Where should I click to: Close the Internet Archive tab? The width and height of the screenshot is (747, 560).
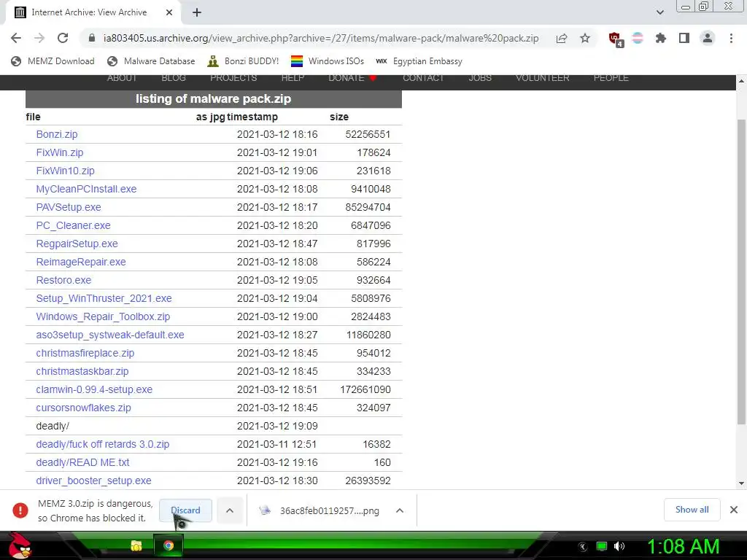pos(169,12)
